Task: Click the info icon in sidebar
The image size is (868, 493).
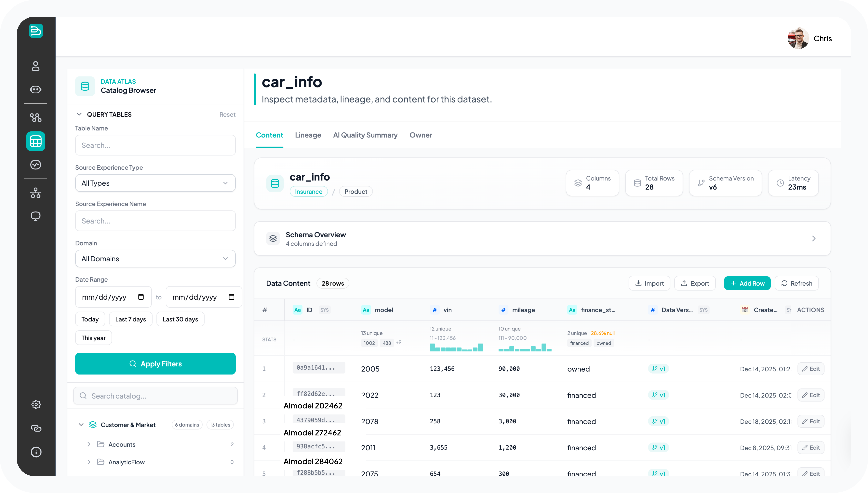Action: click(36, 452)
